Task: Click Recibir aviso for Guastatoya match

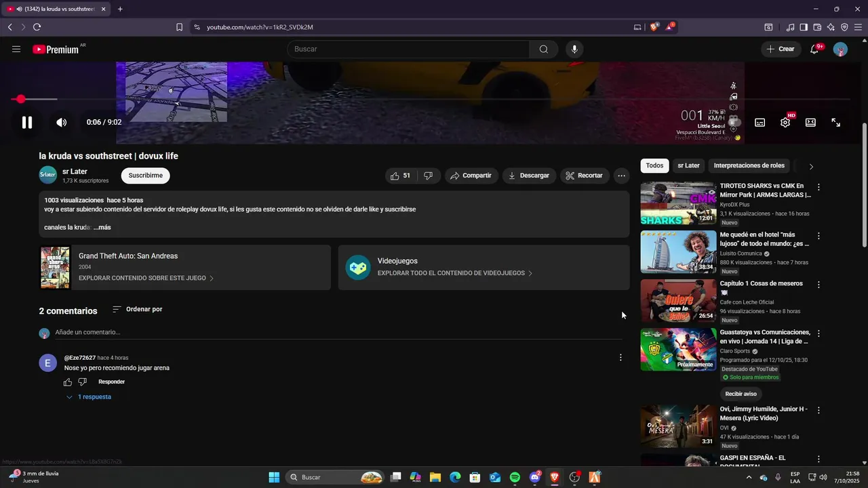Action: 741,394
